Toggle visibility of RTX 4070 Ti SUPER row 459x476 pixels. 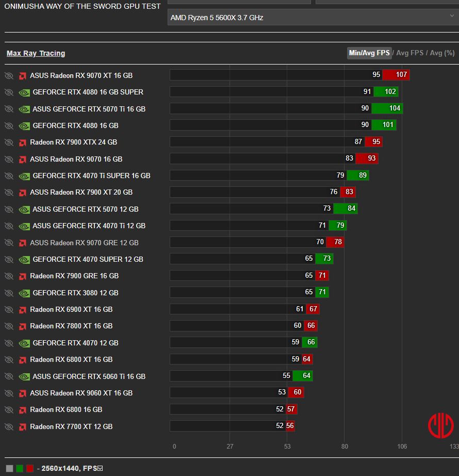[x=9, y=176]
